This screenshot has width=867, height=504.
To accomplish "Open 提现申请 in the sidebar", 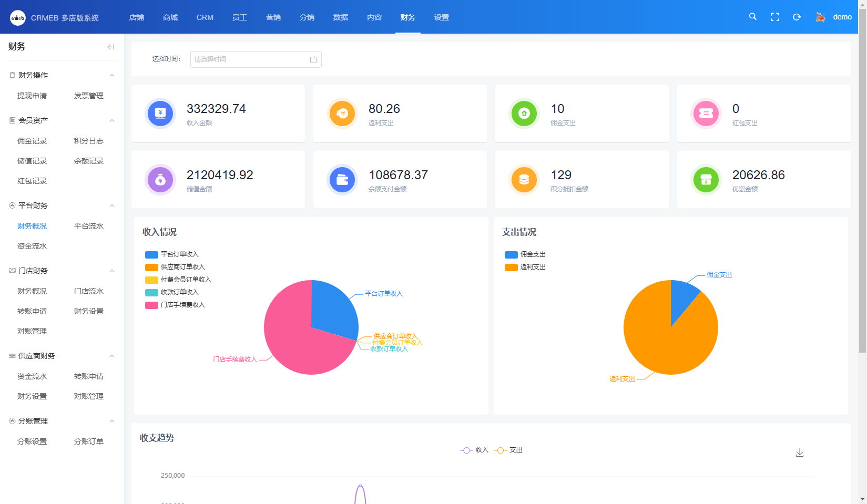I will [32, 96].
